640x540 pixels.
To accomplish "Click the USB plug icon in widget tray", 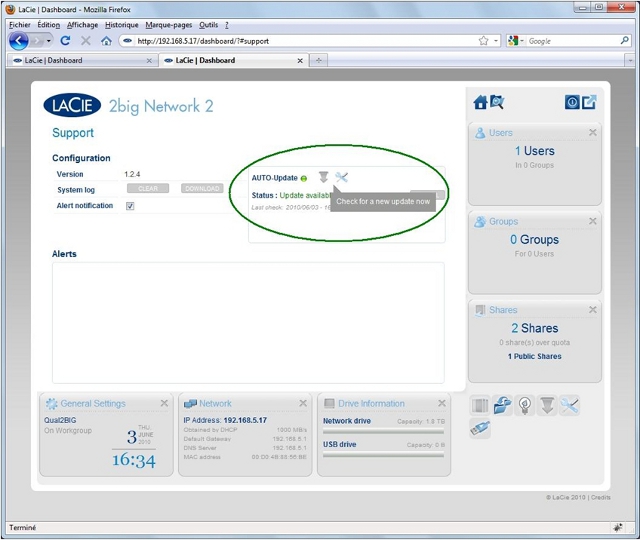I will (x=480, y=428).
